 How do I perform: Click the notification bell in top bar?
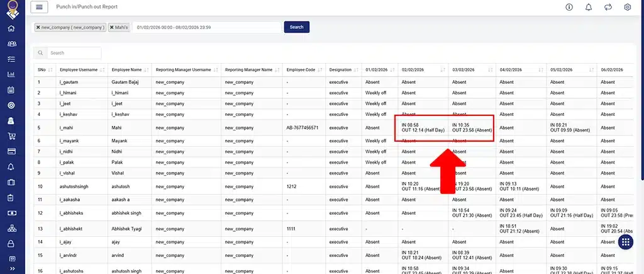(x=589, y=7)
